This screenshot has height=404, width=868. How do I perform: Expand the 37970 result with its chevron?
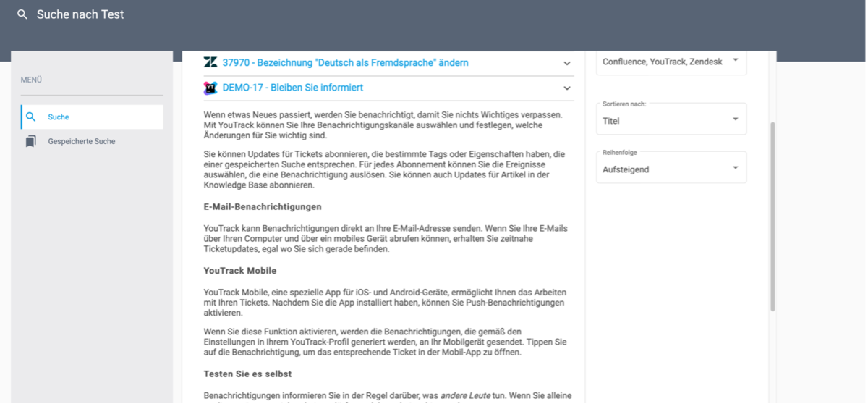(x=567, y=63)
